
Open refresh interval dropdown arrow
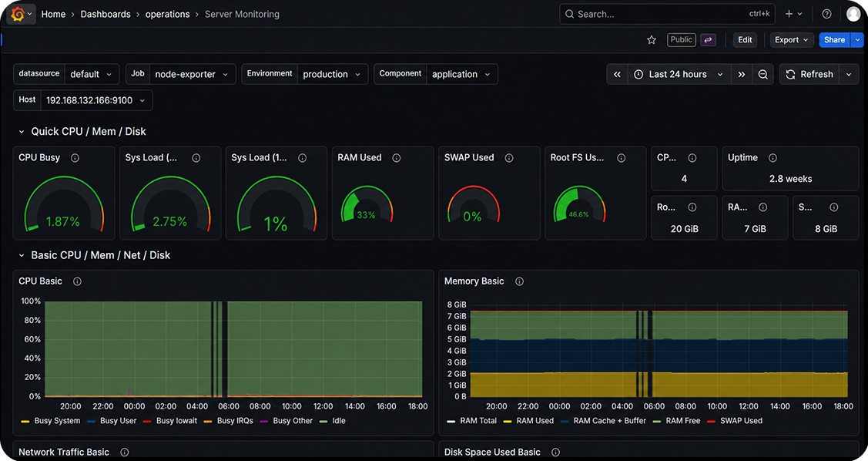click(x=849, y=74)
